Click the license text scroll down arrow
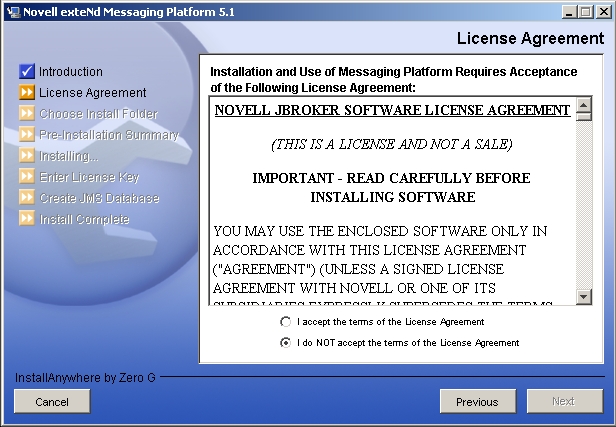This screenshot has width=616, height=427. click(x=584, y=297)
